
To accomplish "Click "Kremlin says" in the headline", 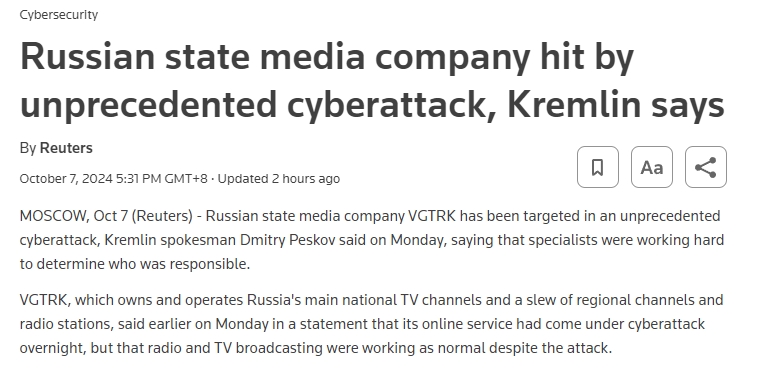I will tap(616, 106).
